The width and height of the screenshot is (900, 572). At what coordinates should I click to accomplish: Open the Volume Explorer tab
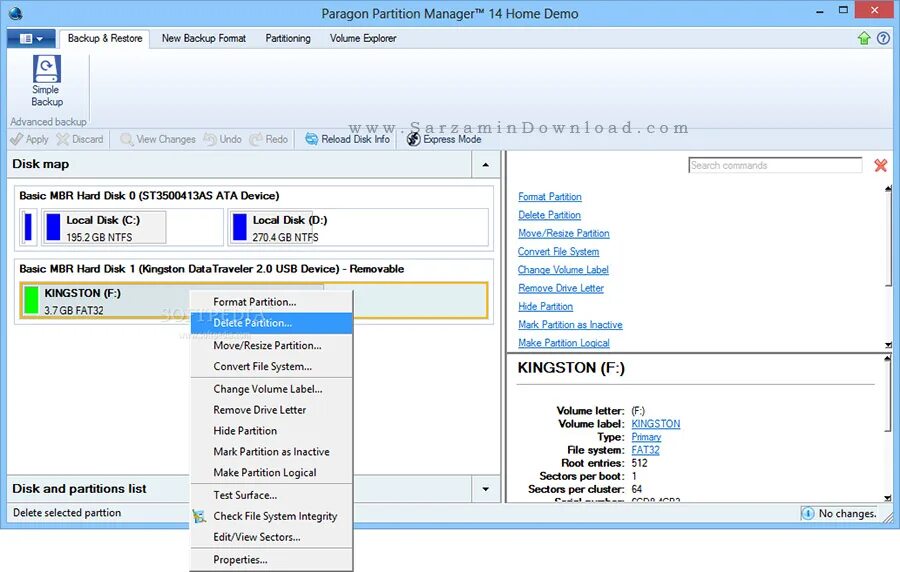(363, 38)
